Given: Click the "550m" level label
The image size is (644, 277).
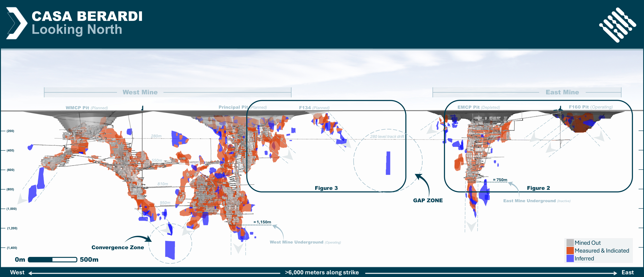Looking at the screenshot, I should click(x=157, y=160).
